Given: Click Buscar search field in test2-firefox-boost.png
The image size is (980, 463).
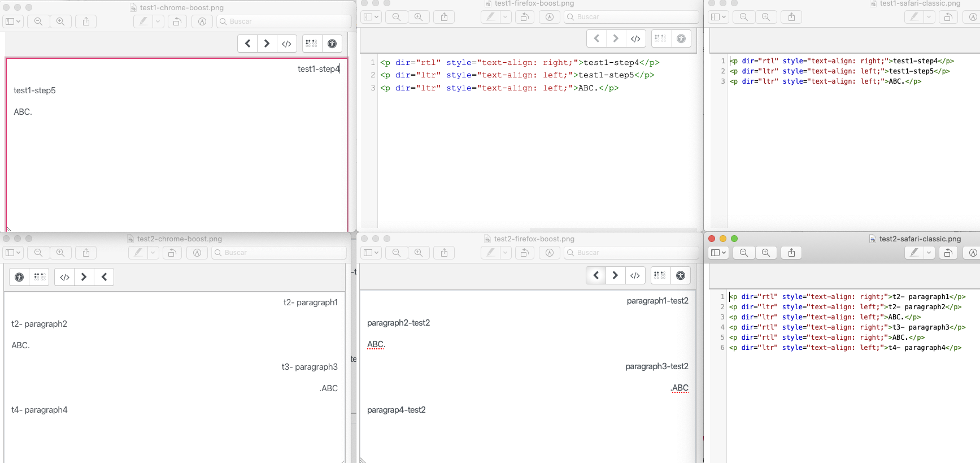Looking at the screenshot, I should (x=631, y=253).
